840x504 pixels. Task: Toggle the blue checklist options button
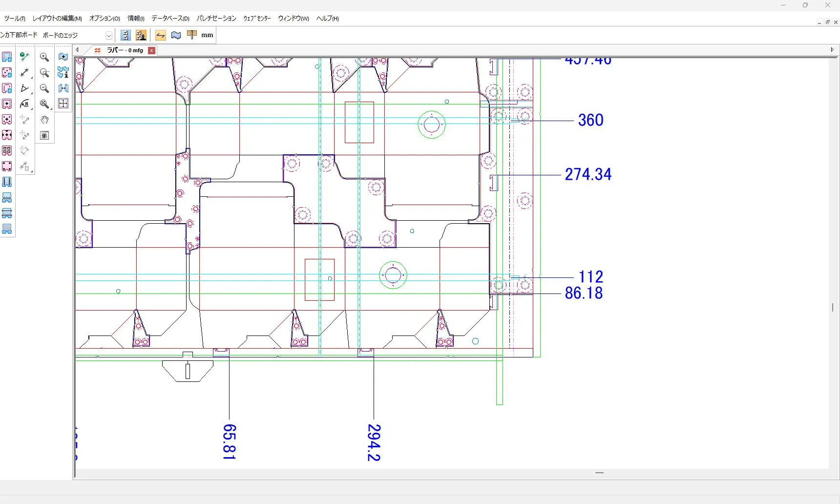pyautogui.click(x=126, y=35)
